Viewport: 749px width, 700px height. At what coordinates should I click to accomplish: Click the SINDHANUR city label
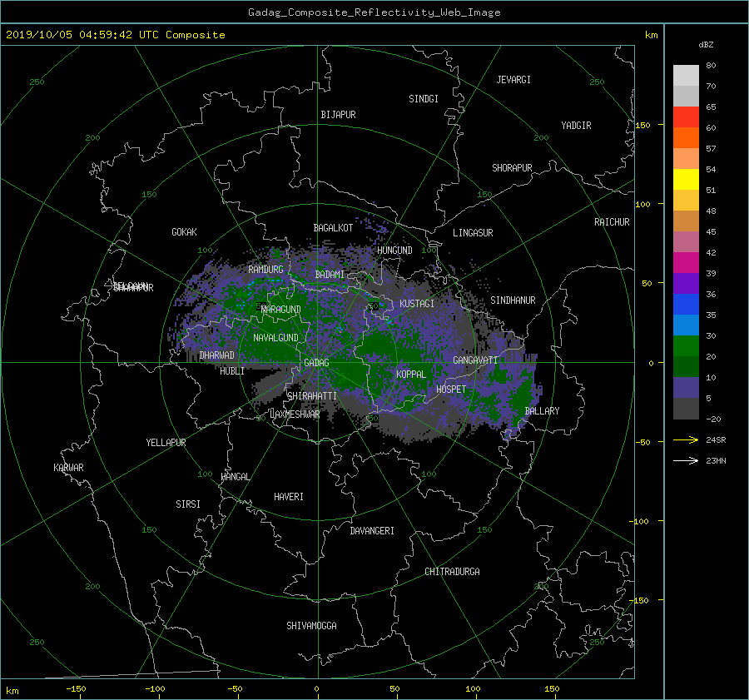tap(513, 300)
